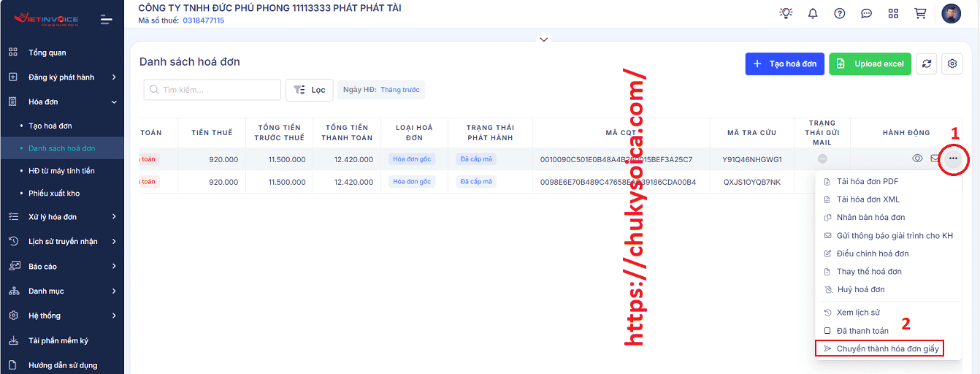Open the user avatar menu
The image size is (980, 374).
(x=952, y=14)
